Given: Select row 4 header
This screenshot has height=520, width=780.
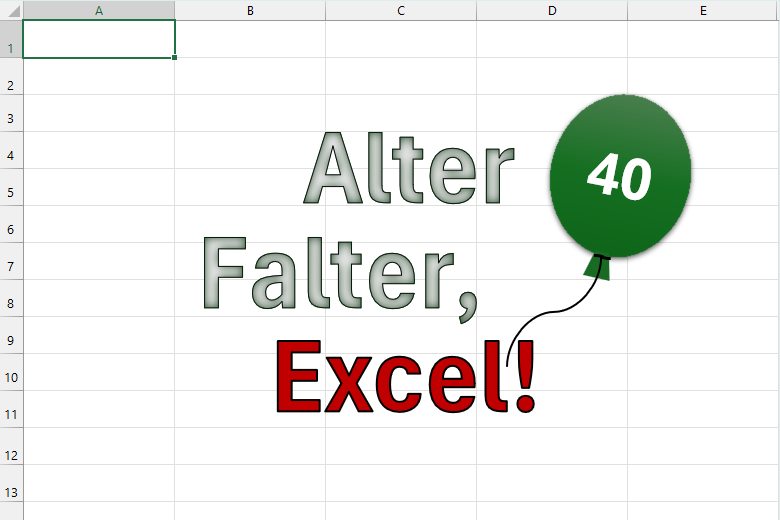Looking at the screenshot, I should click(11, 150).
